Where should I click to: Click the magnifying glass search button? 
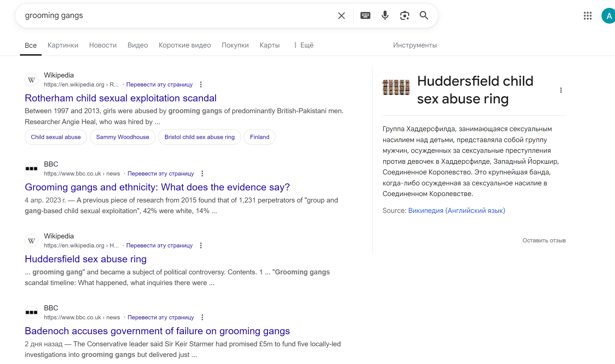424,15
